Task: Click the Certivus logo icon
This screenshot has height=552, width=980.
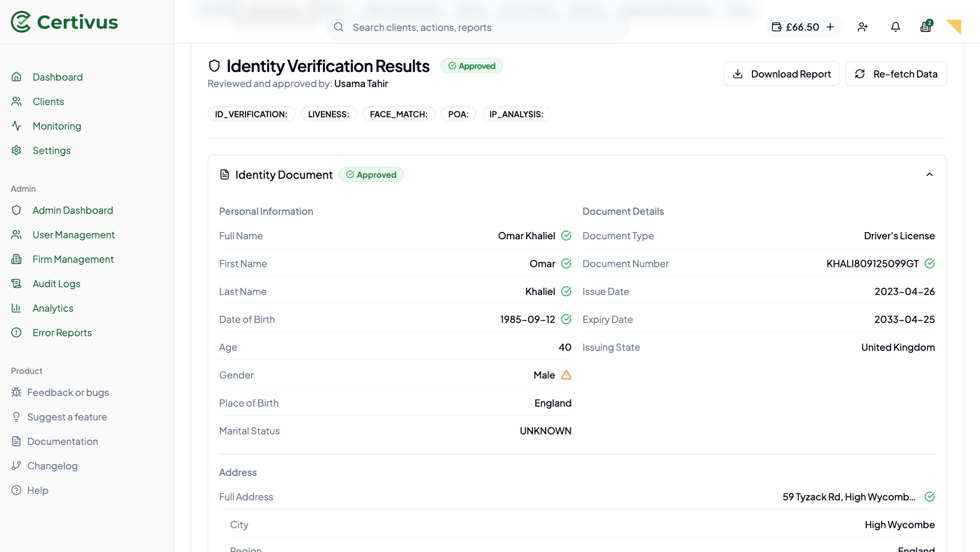Action: pyautogui.click(x=21, y=22)
